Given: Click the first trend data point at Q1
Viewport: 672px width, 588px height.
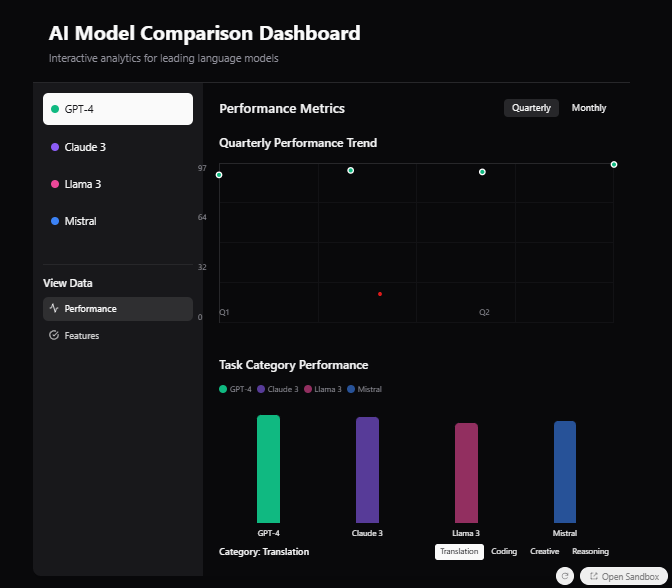Looking at the screenshot, I should tap(219, 175).
